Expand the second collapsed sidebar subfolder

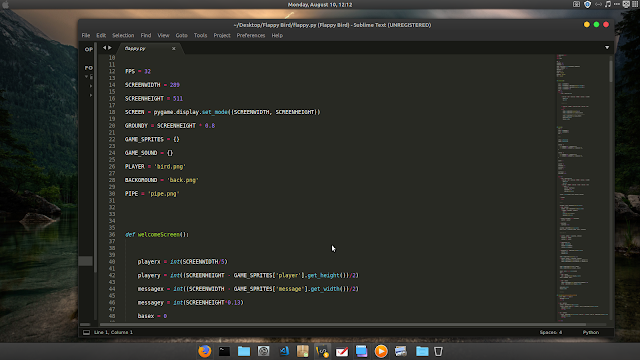coord(91,95)
